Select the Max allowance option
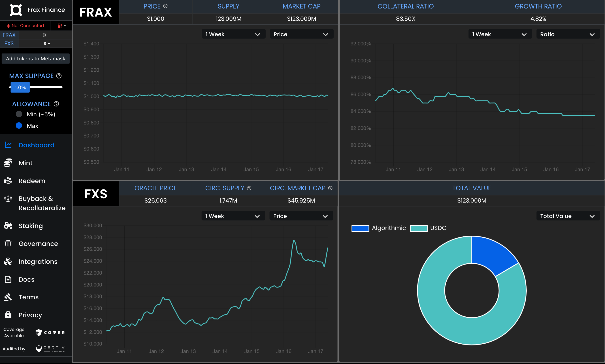 coord(18,126)
